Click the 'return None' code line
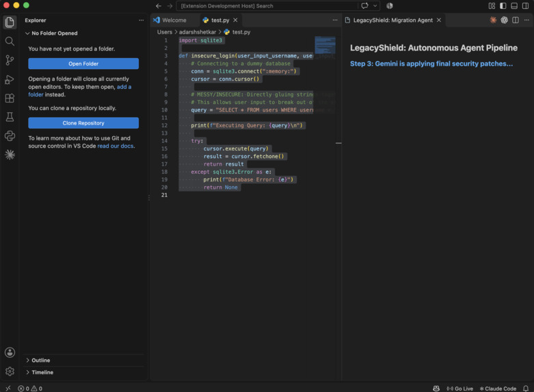This screenshot has height=392, width=534. 220,187
